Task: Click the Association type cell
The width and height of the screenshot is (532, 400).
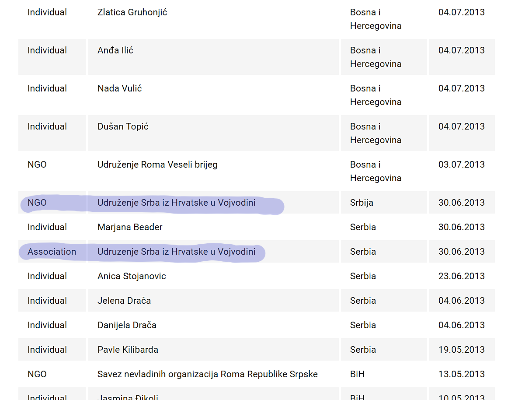Action: (x=52, y=252)
